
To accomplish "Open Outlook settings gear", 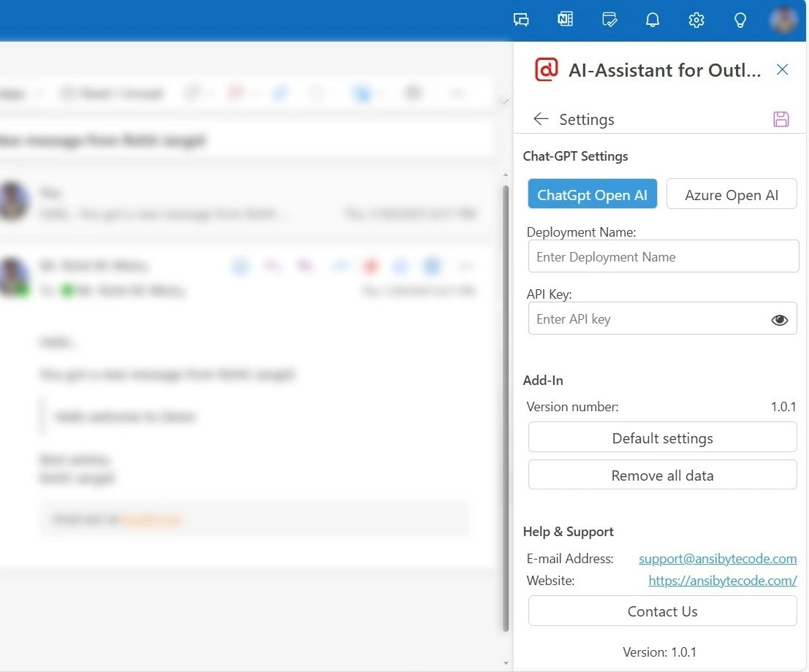I will click(696, 20).
